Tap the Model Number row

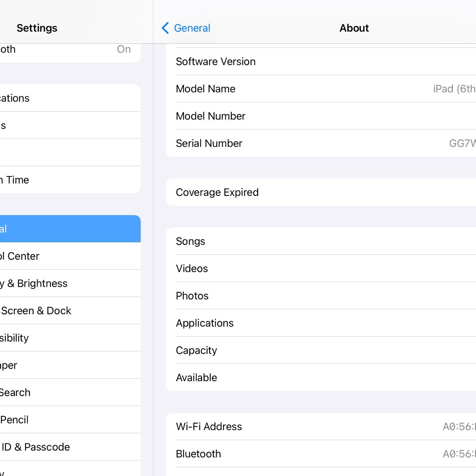click(321, 116)
